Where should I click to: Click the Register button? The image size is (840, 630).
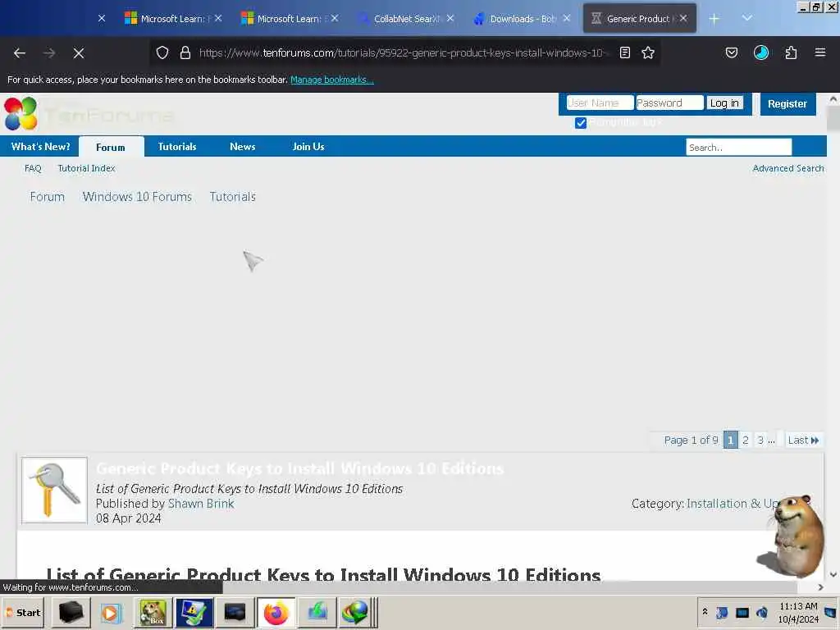pyautogui.click(x=787, y=104)
